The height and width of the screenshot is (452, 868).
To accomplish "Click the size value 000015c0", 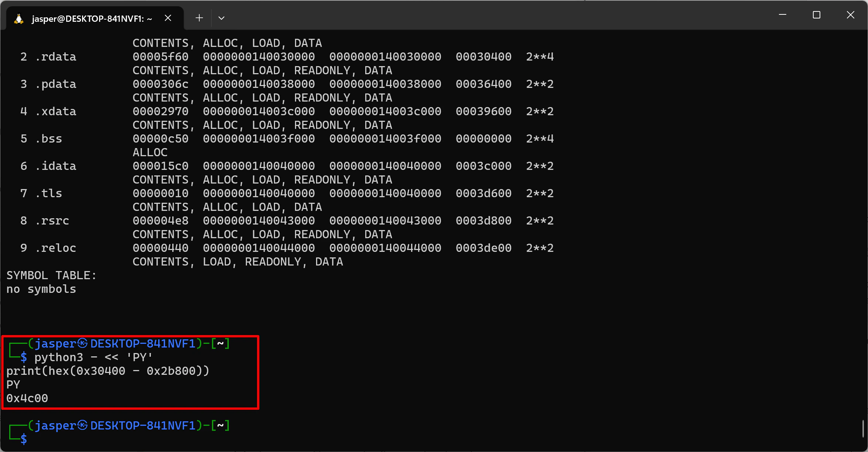I will tap(161, 166).
